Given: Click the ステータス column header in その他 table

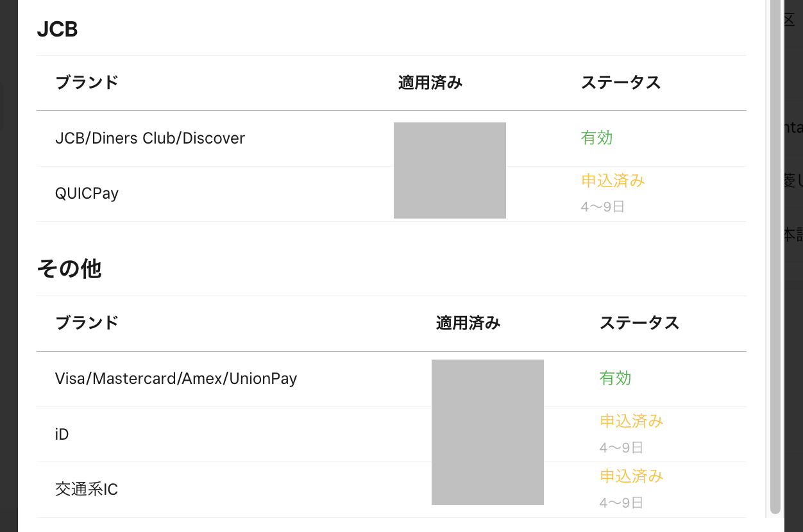Looking at the screenshot, I should tap(639, 324).
